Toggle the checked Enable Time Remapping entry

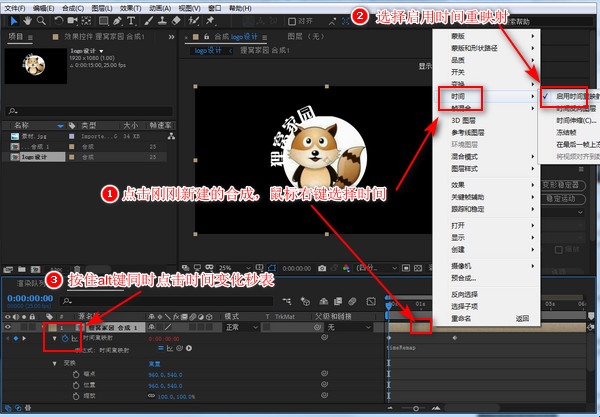pyautogui.click(x=569, y=96)
